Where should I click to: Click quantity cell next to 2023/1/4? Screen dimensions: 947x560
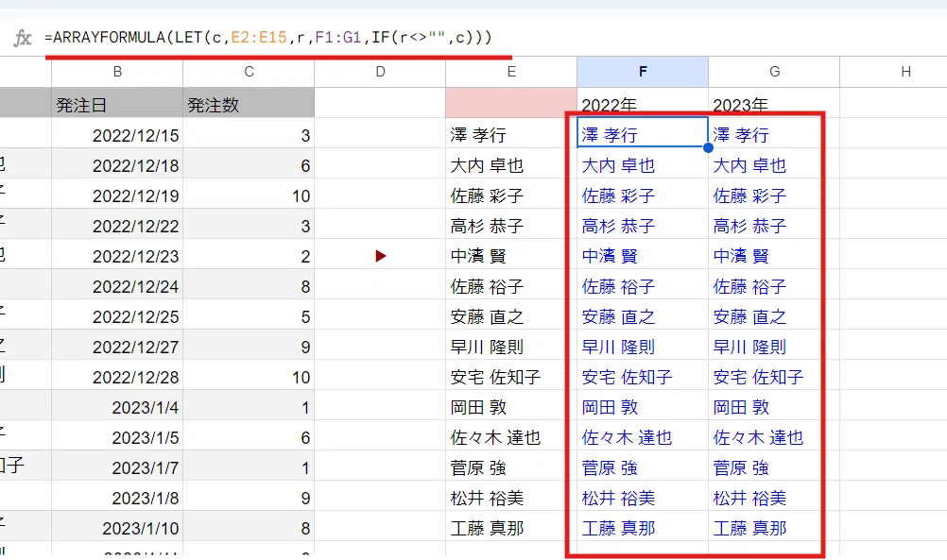tap(249, 405)
